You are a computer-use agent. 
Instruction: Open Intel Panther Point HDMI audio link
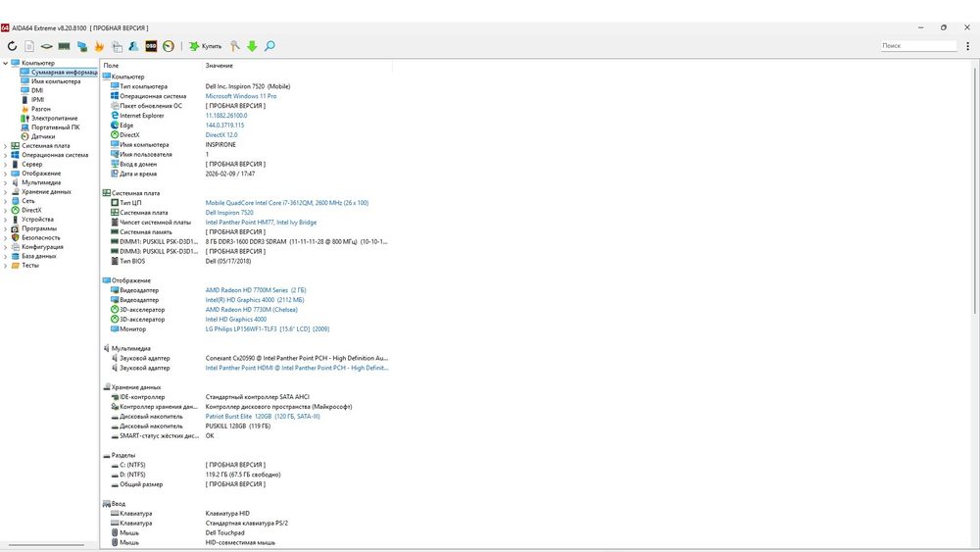point(297,369)
